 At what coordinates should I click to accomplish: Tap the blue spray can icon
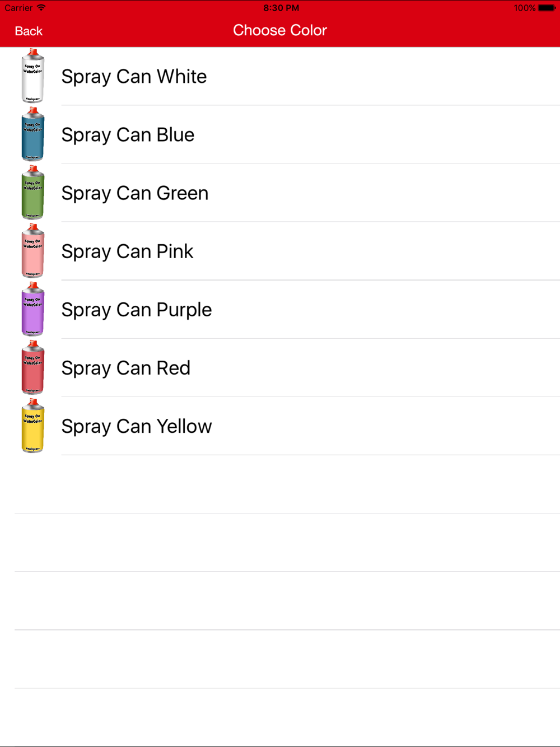point(32,134)
